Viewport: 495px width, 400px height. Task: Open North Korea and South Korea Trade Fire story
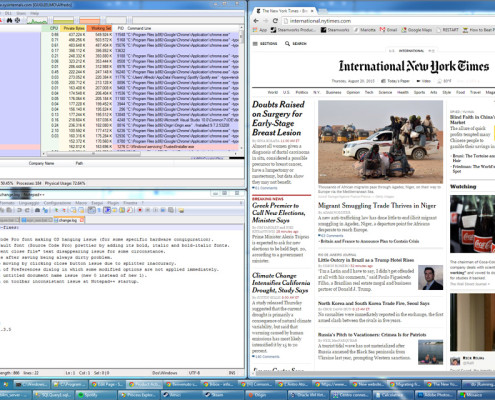click(373, 303)
